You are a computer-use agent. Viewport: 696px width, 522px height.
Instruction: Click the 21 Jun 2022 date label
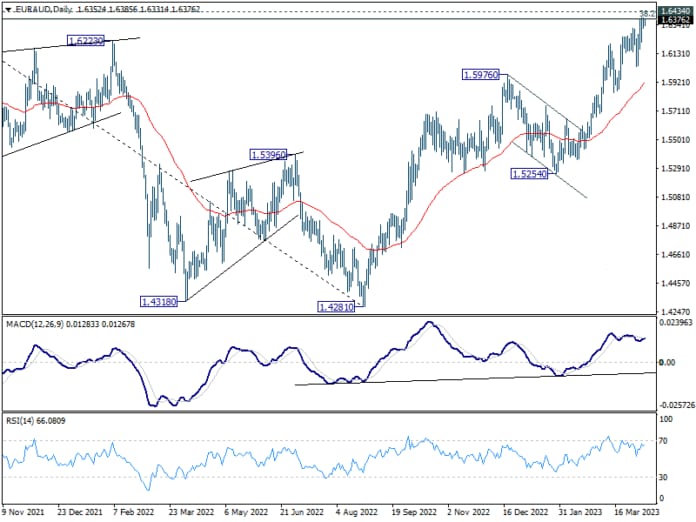(x=302, y=512)
